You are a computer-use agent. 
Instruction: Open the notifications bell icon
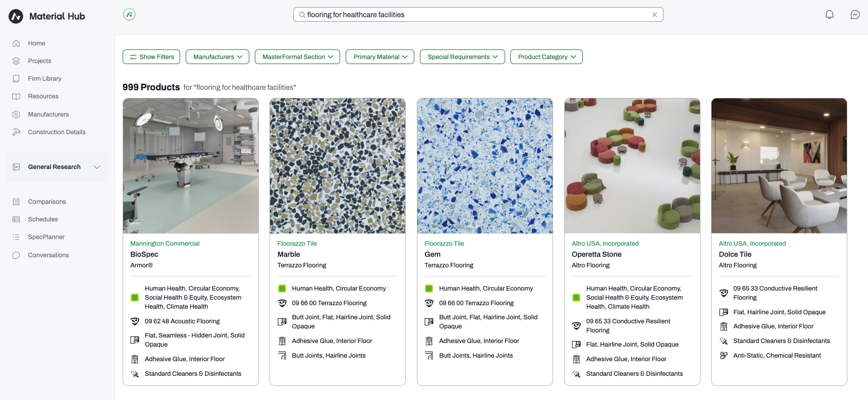[x=829, y=15]
